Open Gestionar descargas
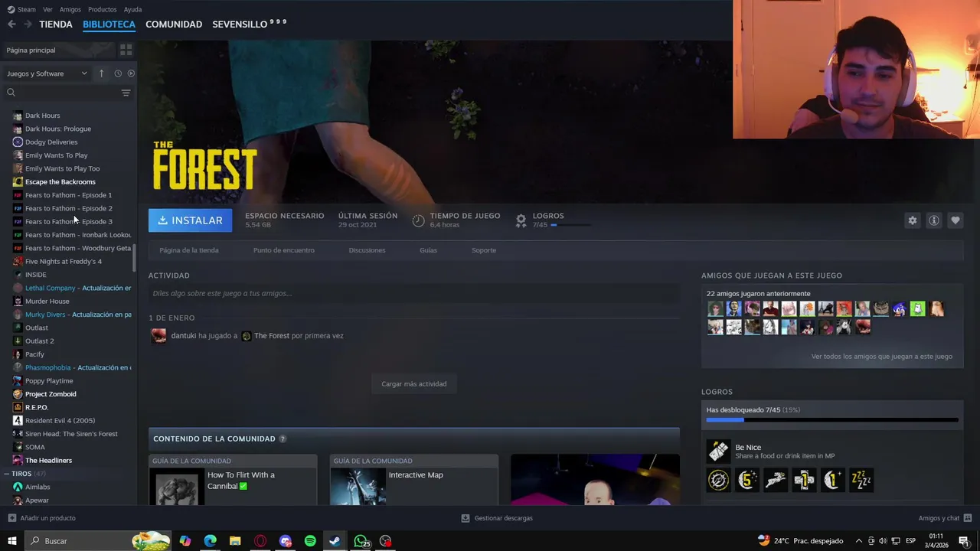The image size is (980, 551). pos(497,518)
